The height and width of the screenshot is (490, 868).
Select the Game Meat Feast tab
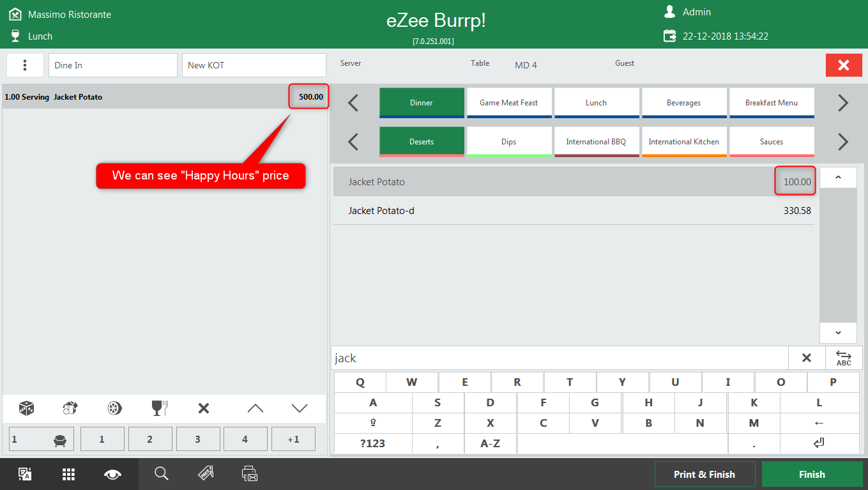click(x=509, y=103)
